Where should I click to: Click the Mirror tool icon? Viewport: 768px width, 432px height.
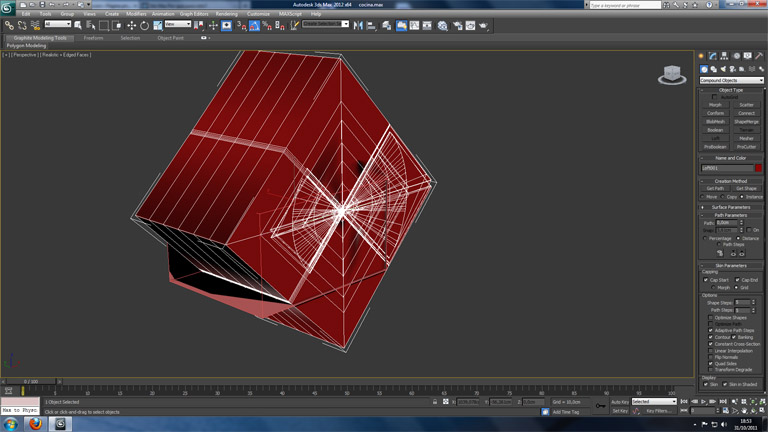[358, 25]
